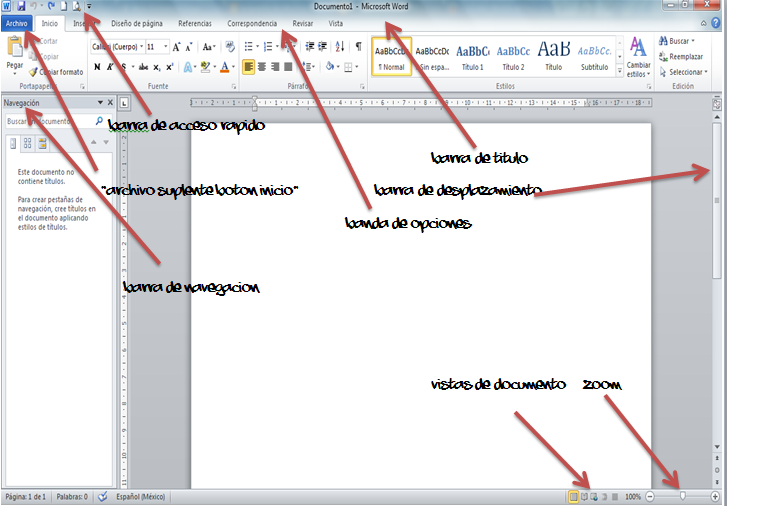
Task: Click the Reemplazar icon in Edición
Action: point(663,57)
